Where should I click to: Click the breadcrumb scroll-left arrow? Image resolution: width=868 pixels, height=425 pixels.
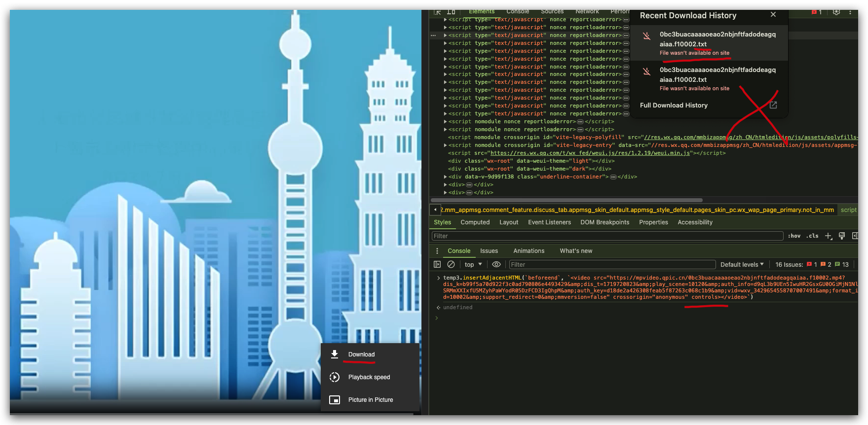pos(435,210)
